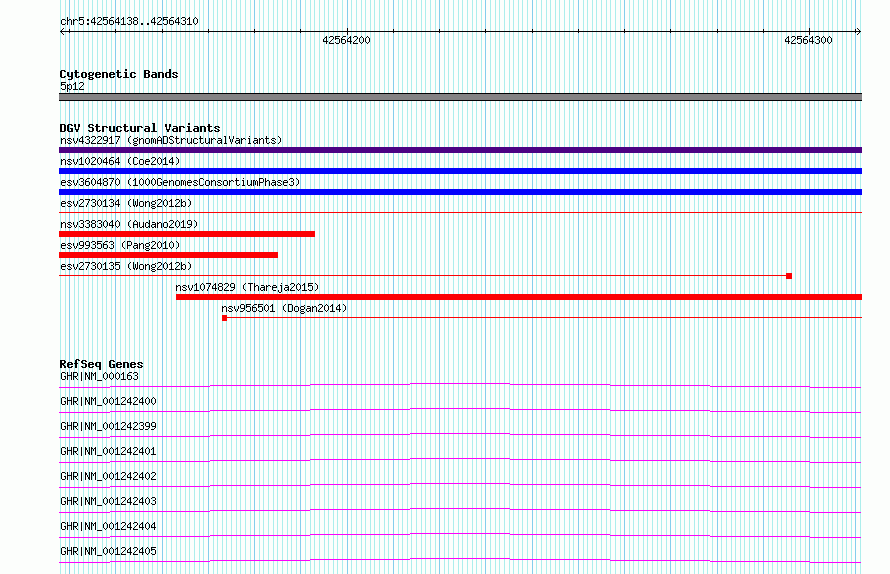The width and height of the screenshot is (890, 574).
Task: Click the magenta GHR|NM_000163 transcript line
Action: [x=460, y=386]
